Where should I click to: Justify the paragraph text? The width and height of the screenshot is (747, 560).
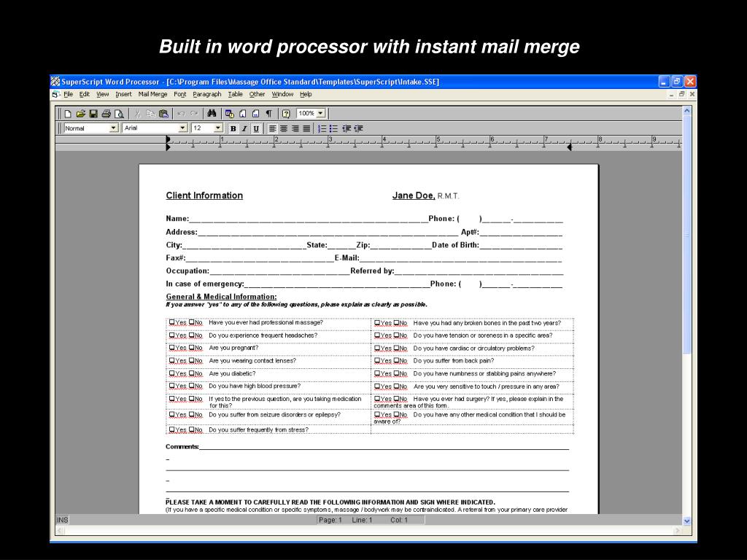pyautogui.click(x=307, y=128)
